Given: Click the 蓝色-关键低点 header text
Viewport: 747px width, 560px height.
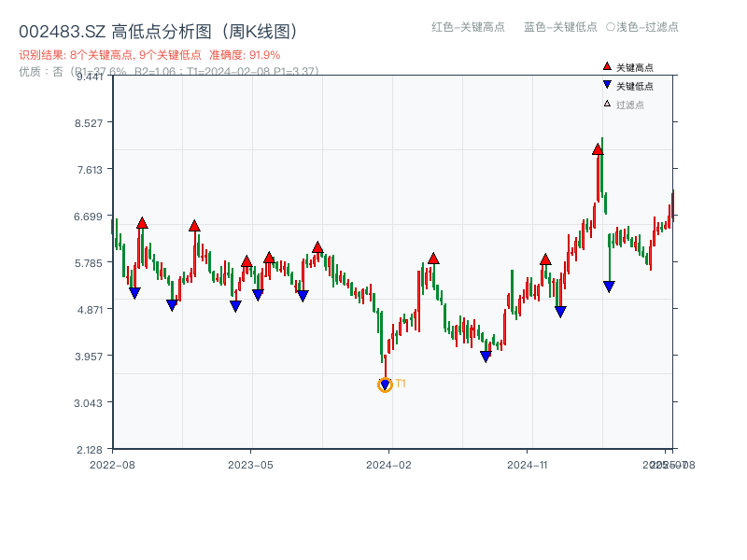Looking at the screenshot, I should [x=560, y=27].
